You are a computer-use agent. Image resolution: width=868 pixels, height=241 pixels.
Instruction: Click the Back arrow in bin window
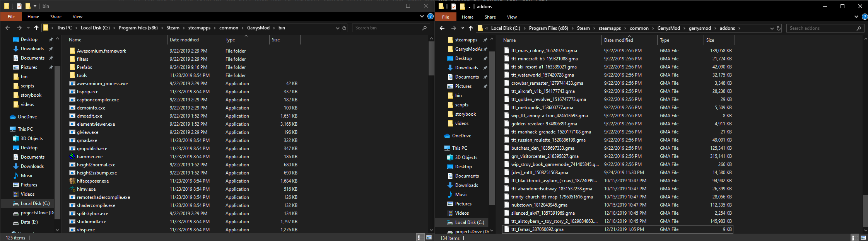tap(8, 28)
